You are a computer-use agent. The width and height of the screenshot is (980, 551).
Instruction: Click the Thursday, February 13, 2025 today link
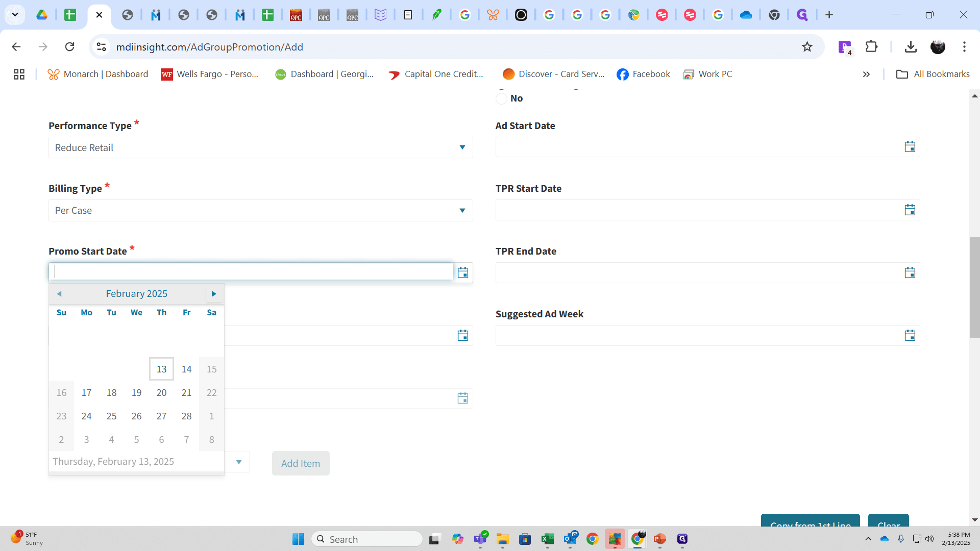[x=113, y=461]
